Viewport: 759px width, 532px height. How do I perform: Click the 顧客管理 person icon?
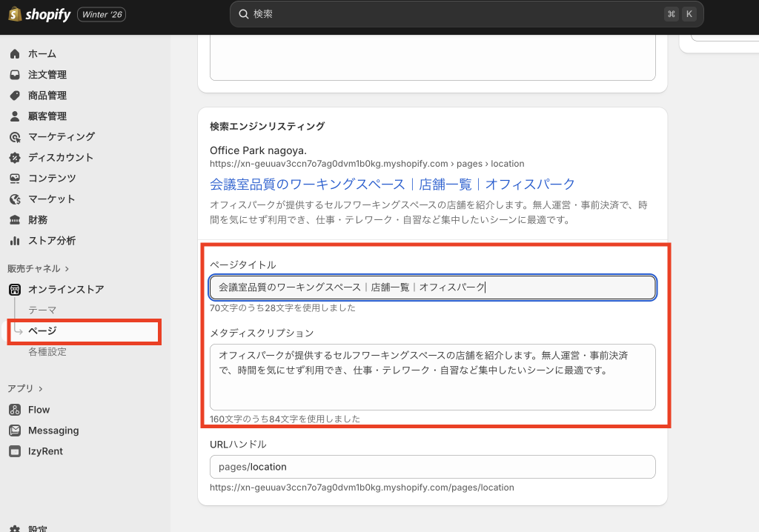(x=14, y=116)
